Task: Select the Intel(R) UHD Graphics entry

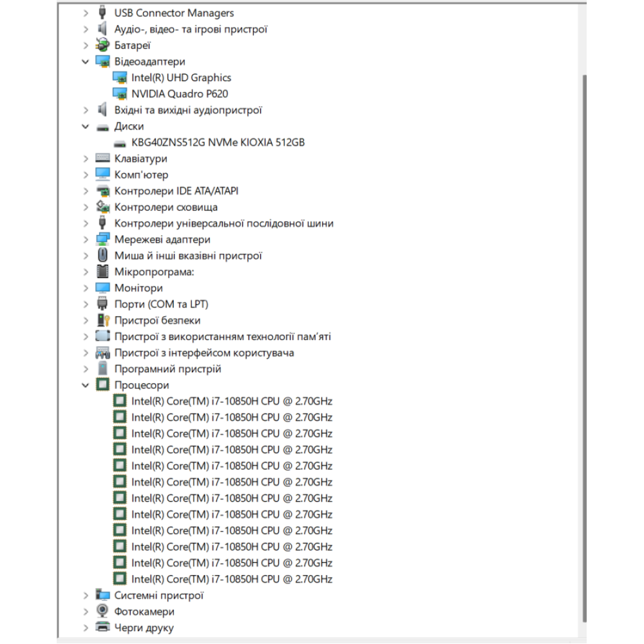Action: tap(181, 78)
